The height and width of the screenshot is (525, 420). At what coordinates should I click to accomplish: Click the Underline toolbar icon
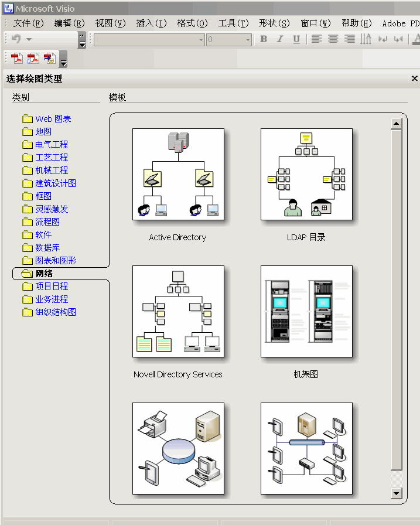click(296, 39)
